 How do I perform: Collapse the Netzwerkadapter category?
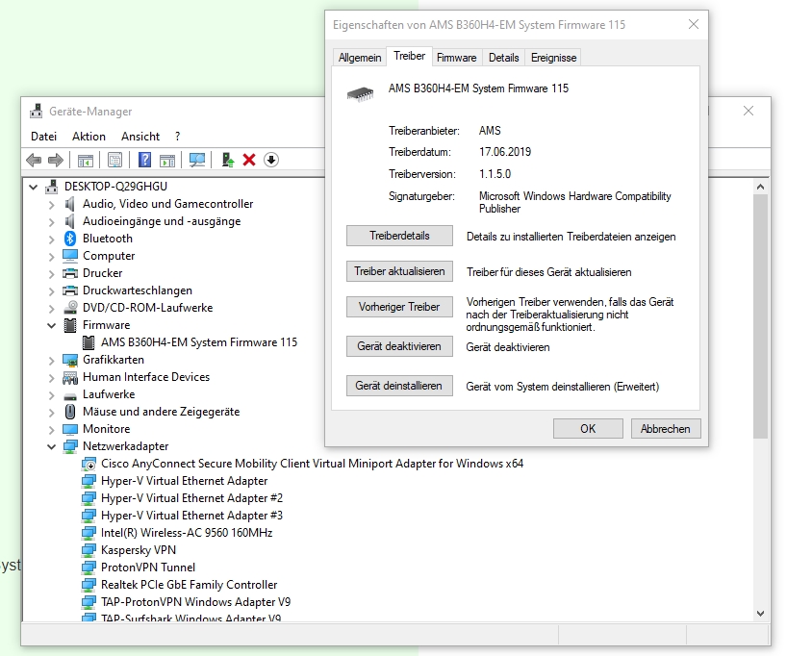pyautogui.click(x=51, y=446)
